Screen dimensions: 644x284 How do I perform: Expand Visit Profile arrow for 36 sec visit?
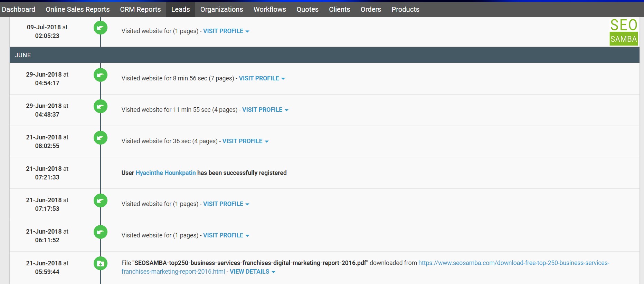pyautogui.click(x=267, y=141)
